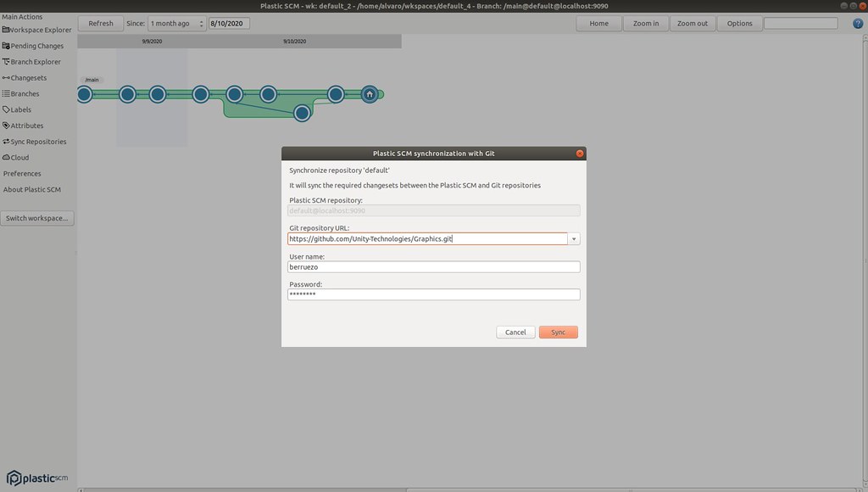Click the help question mark icon
Image resolution: width=868 pixels, height=492 pixels.
[x=855, y=23]
